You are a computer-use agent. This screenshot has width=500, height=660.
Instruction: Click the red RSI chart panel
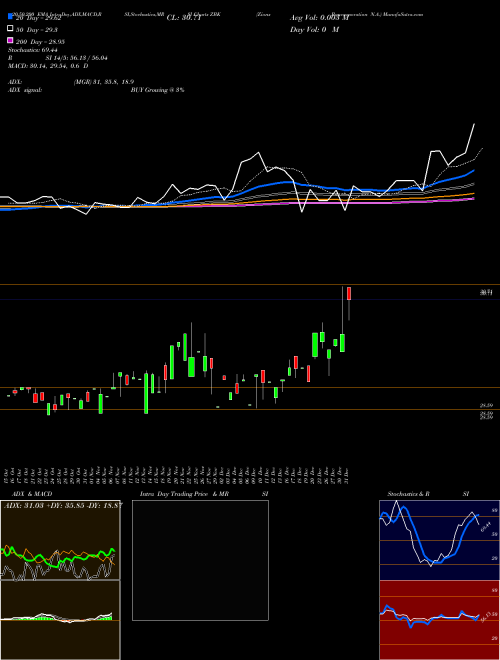439,620
